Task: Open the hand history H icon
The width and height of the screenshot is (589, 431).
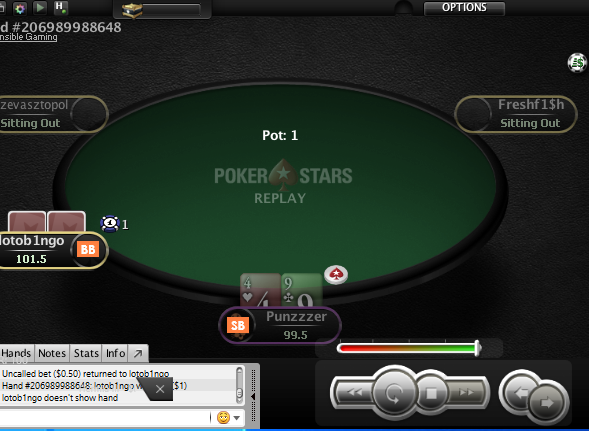Action: pos(60,8)
